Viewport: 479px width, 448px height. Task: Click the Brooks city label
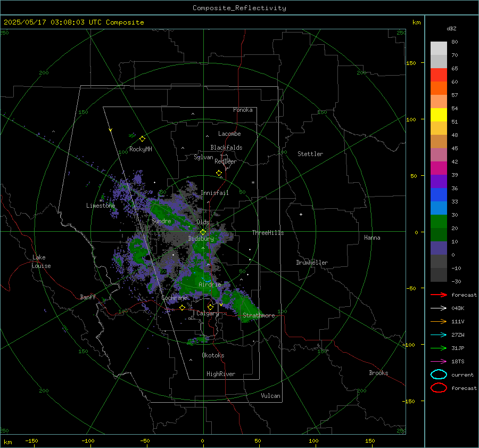click(378, 373)
